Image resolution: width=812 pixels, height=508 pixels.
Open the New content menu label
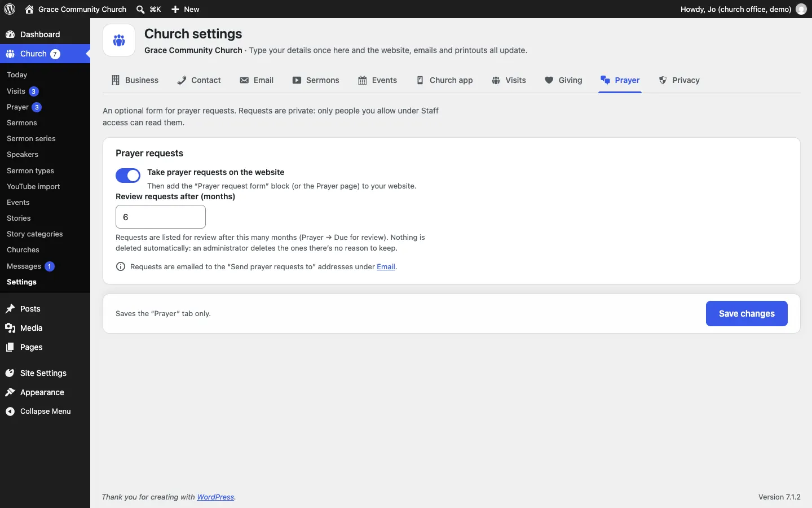[192, 9]
